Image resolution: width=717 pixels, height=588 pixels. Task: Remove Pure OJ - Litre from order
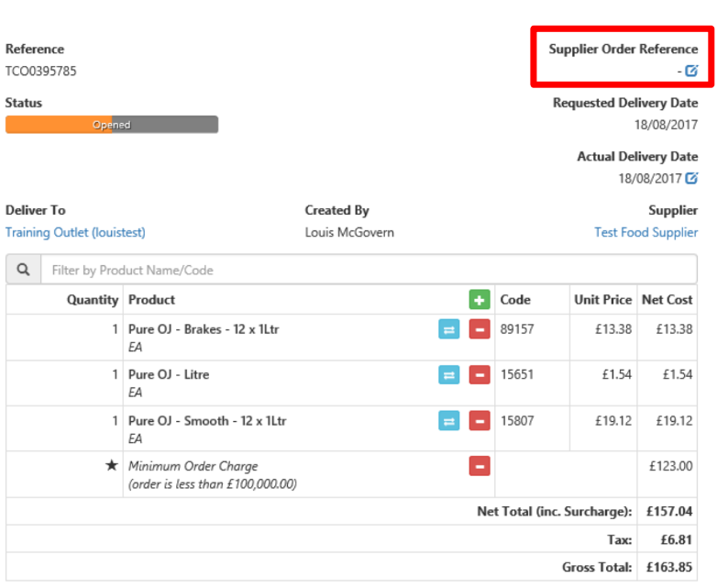pos(479,375)
